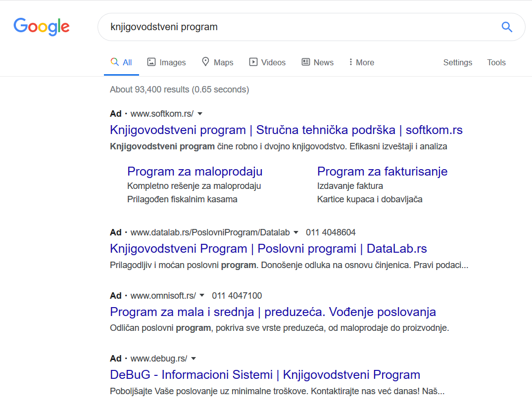This screenshot has height=408, width=532.
Task: Click the Videos play icon
Action: [x=253, y=62]
